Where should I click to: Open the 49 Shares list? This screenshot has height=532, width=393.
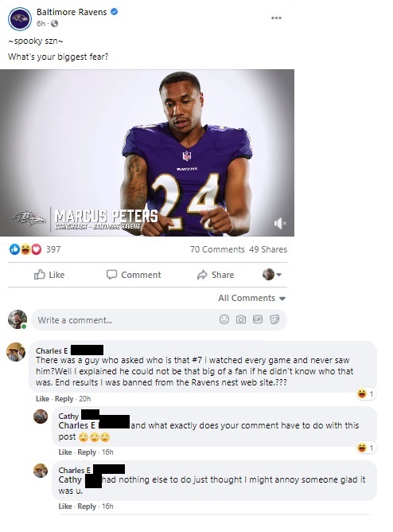click(x=268, y=249)
